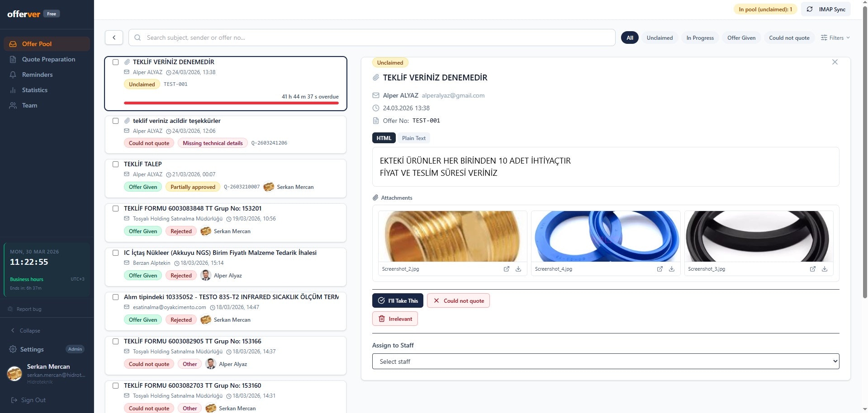Click the IMAP Sync refresh icon

[810, 9]
